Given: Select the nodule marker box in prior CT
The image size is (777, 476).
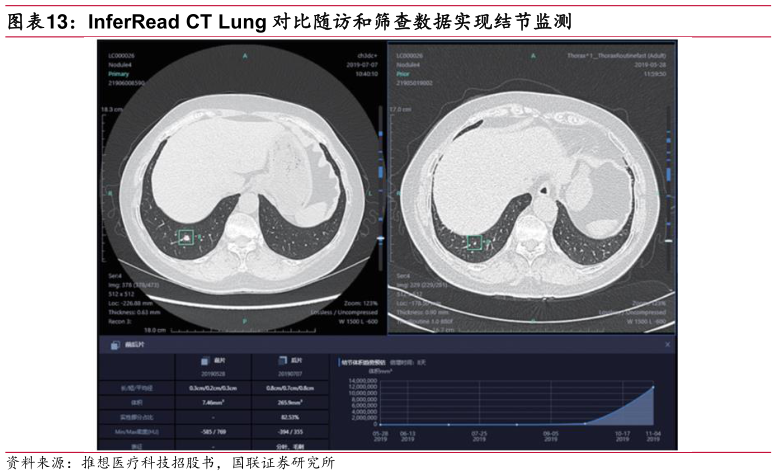Looking at the screenshot, I should (474, 242).
